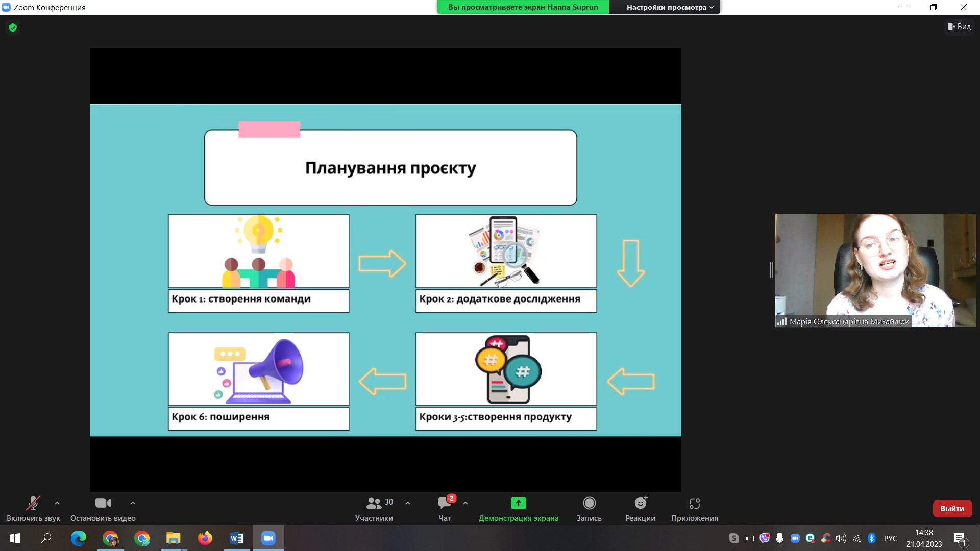The width and height of the screenshot is (980, 551).
Task: Click the Выйти leave button
Action: [x=952, y=509]
